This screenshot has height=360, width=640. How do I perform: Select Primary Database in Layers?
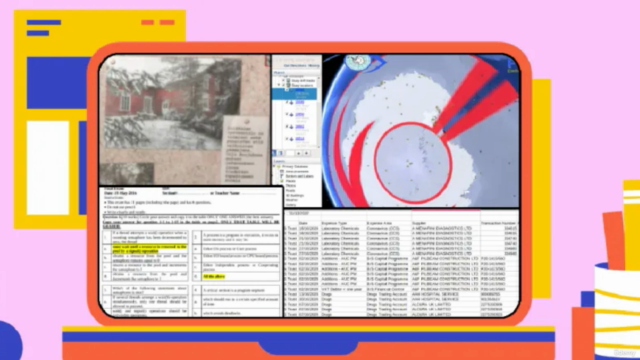coord(295,167)
